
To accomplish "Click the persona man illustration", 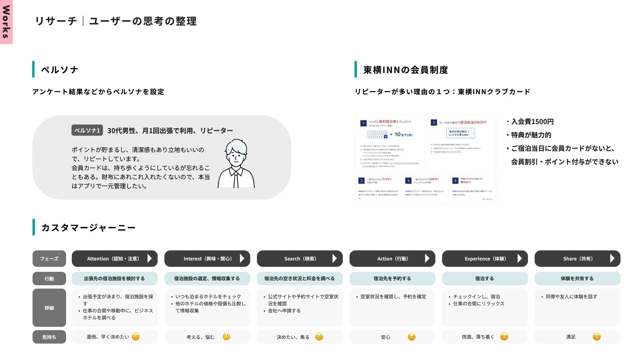I will click(236, 164).
